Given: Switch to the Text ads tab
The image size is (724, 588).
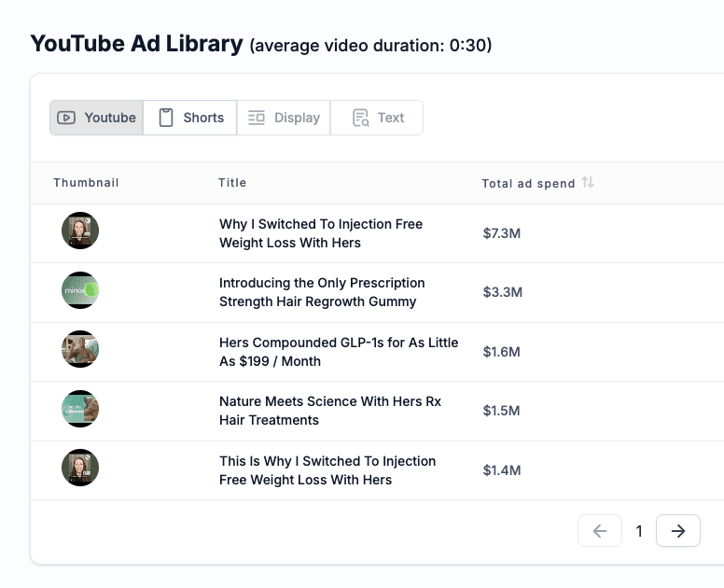Looking at the screenshot, I should pyautogui.click(x=377, y=118).
